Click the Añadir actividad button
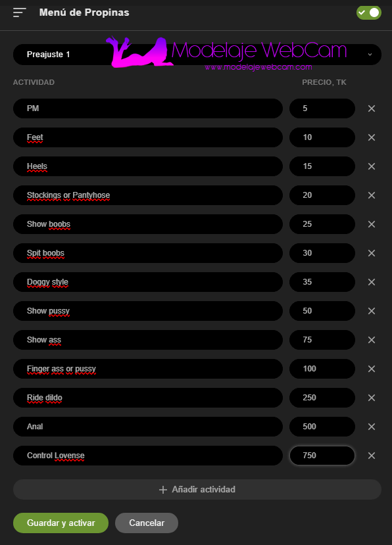Screen dimensions: 392x545 tap(197, 489)
